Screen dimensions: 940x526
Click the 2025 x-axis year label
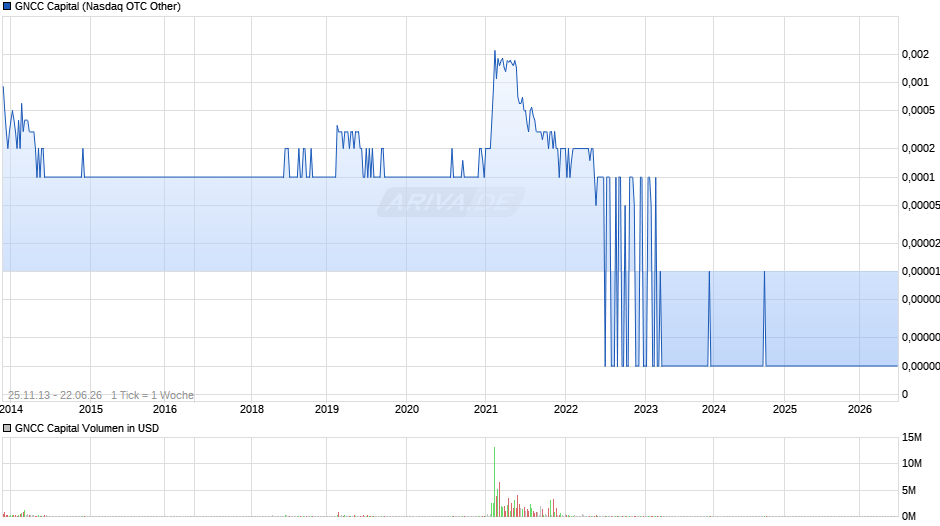[x=785, y=409]
